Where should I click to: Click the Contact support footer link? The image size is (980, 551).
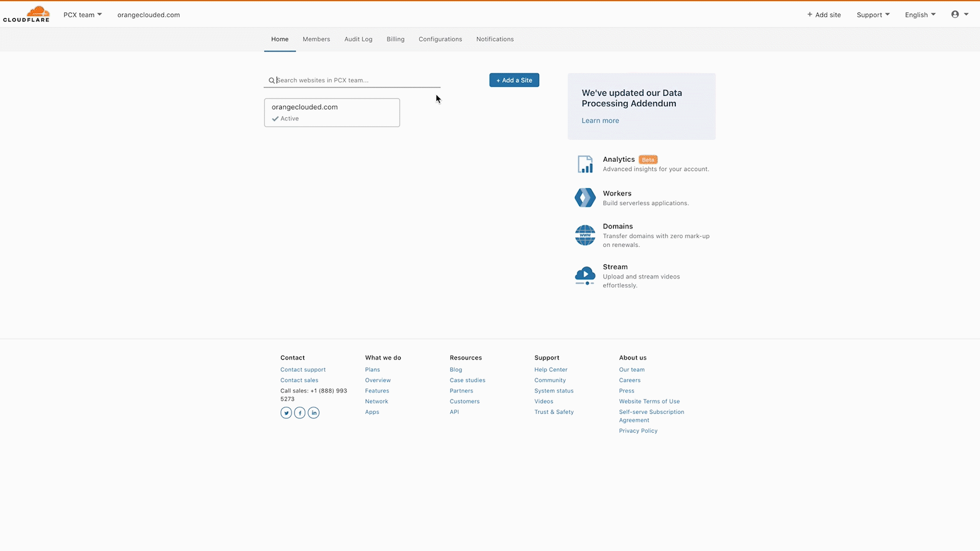[x=303, y=370]
